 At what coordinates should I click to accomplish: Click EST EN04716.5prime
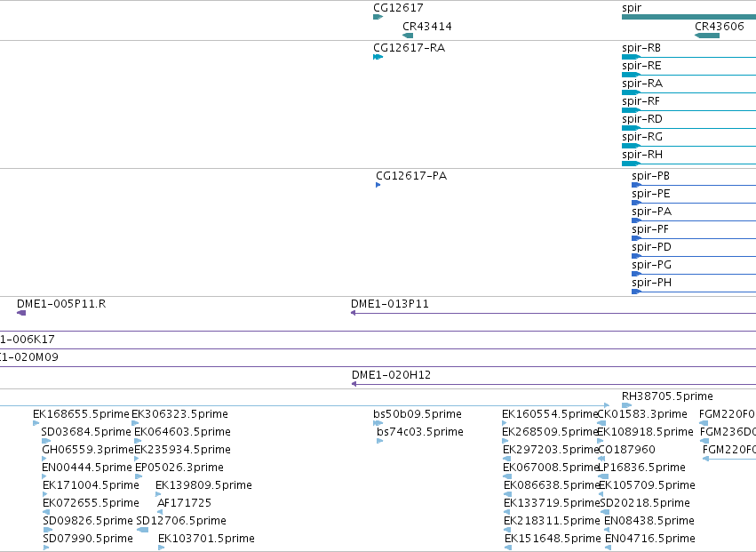tap(650, 539)
